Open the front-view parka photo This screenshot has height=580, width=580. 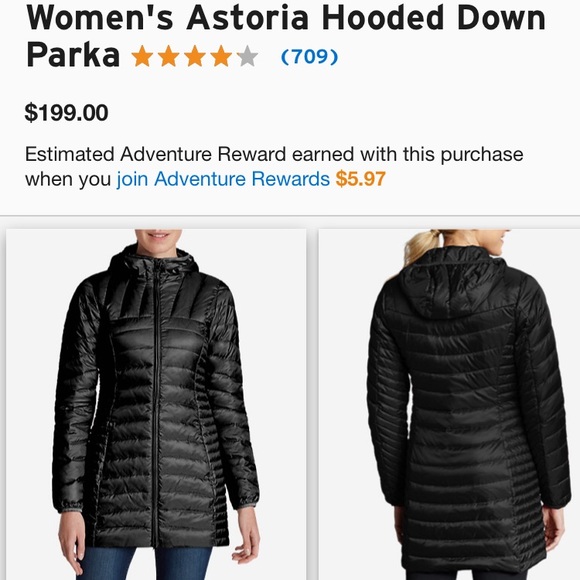pos(156,404)
